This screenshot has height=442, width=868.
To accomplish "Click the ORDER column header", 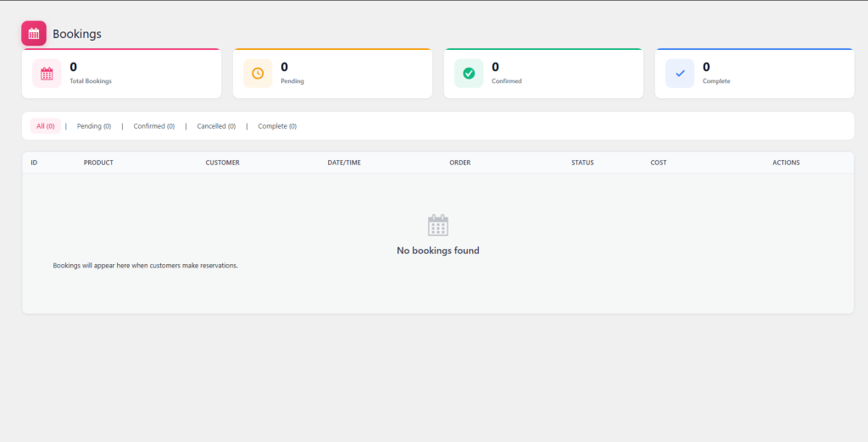I will click(x=459, y=163).
